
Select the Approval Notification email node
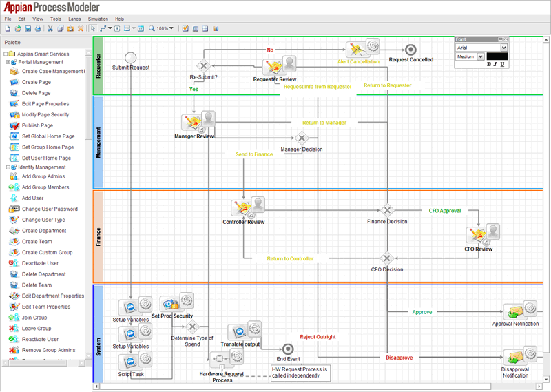point(520,310)
